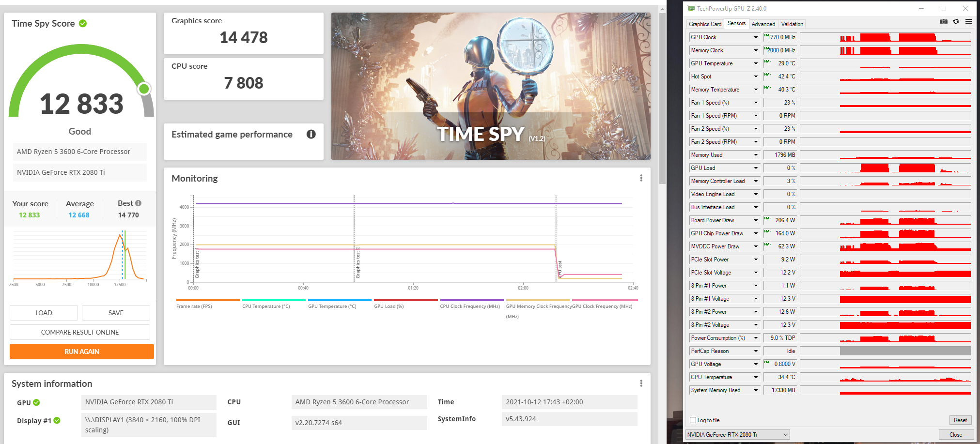The height and width of the screenshot is (444, 980).
Task: Click the GPU Temperature (°C) legend swatch
Action: 340,300
